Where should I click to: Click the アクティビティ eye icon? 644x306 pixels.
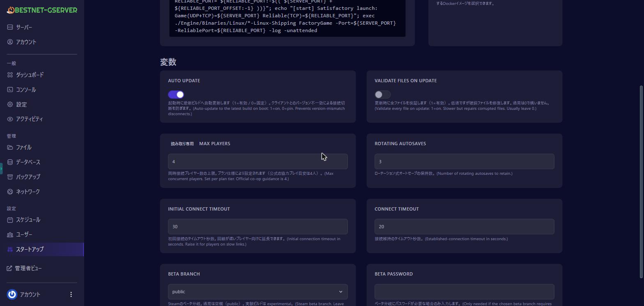pyautogui.click(x=10, y=119)
